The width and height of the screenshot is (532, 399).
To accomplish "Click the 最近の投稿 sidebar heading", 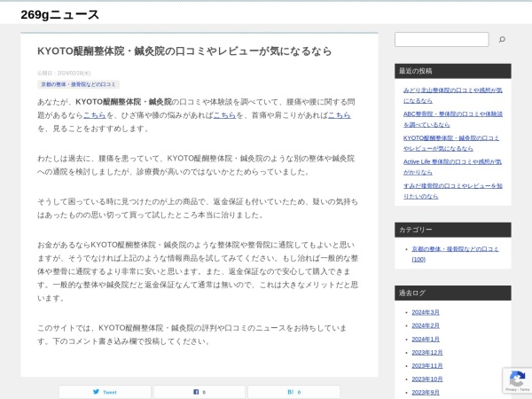I will (452, 71).
